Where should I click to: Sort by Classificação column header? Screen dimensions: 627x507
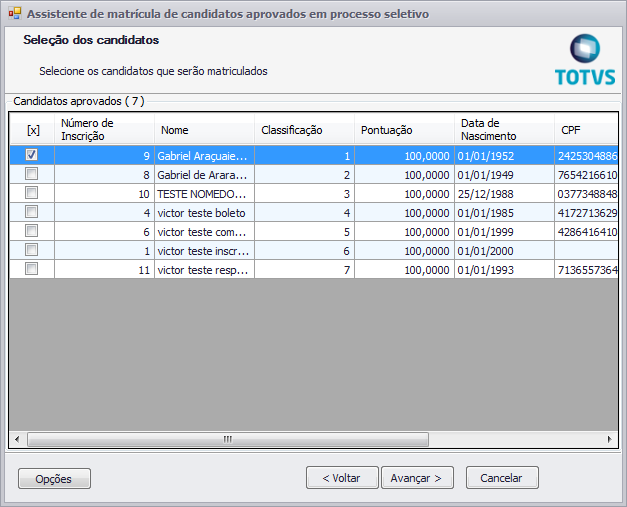304,130
